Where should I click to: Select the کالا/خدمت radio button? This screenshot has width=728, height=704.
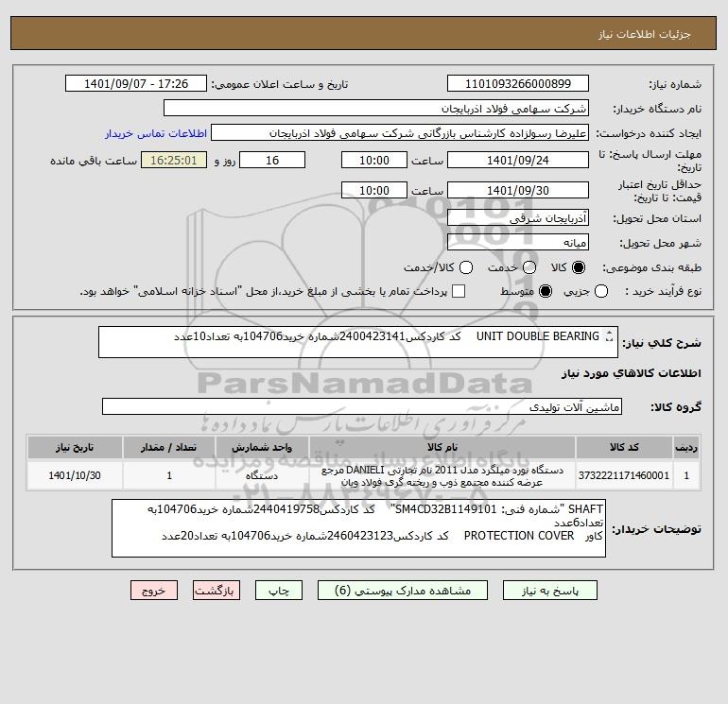(466, 267)
